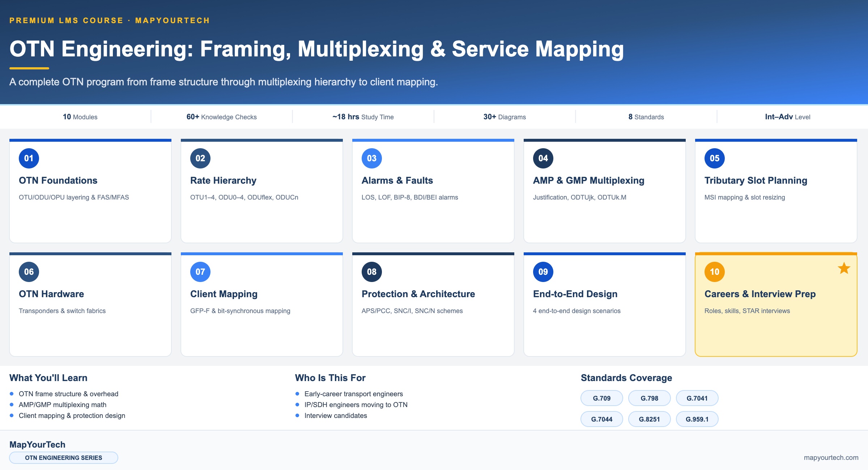Select the G.7044 standard pill

pos(602,419)
